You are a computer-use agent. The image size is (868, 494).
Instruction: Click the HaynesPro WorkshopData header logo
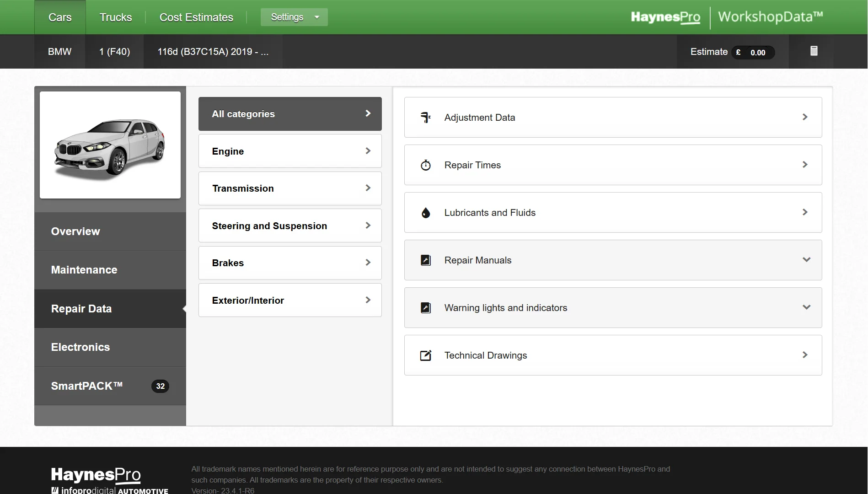pyautogui.click(x=727, y=17)
